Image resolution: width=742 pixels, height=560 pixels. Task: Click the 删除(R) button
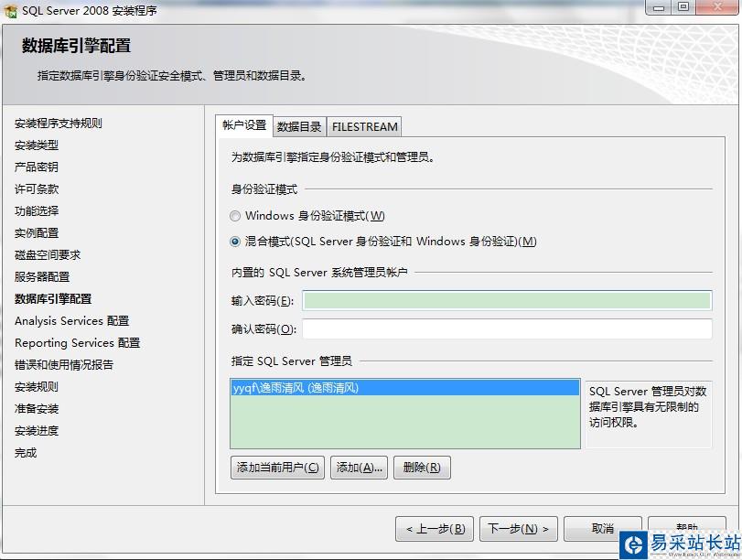tap(422, 468)
